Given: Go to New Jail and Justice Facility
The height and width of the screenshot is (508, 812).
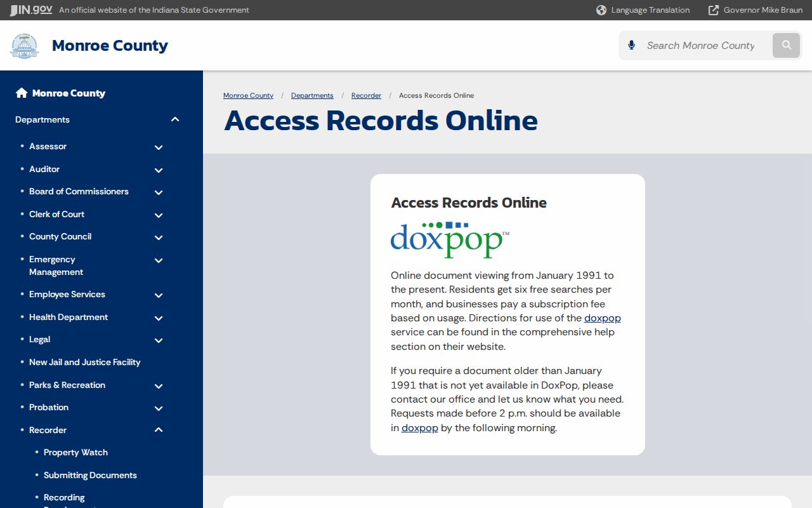Looking at the screenshot, I should coord(85,362).
